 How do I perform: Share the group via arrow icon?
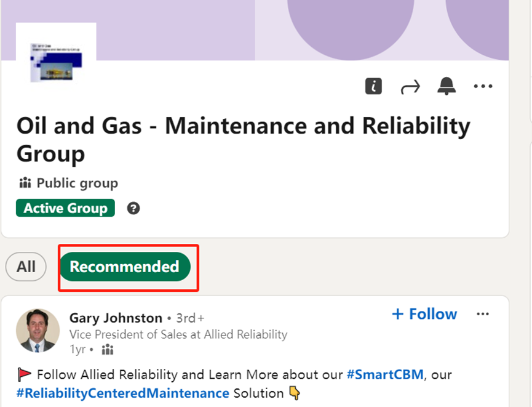[x=410, y=87]
